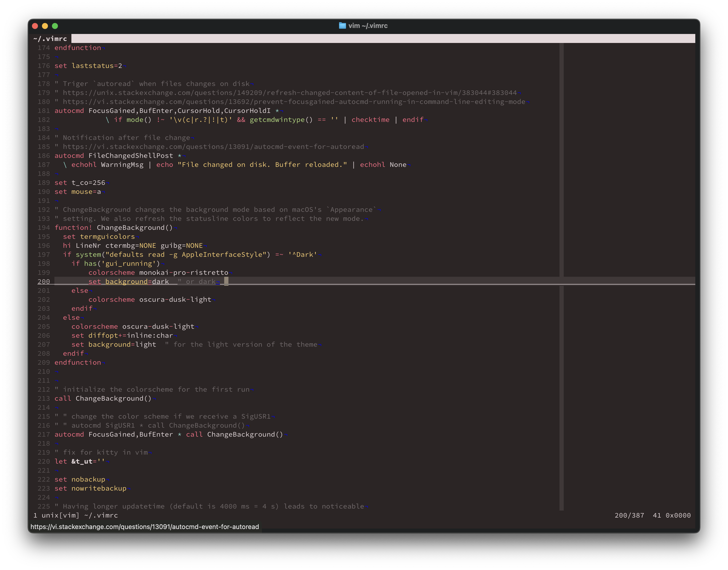Click 'call ChangeBackground()' on line 213
This screenshot has height=570, width=728.
(x=103, y=398)
